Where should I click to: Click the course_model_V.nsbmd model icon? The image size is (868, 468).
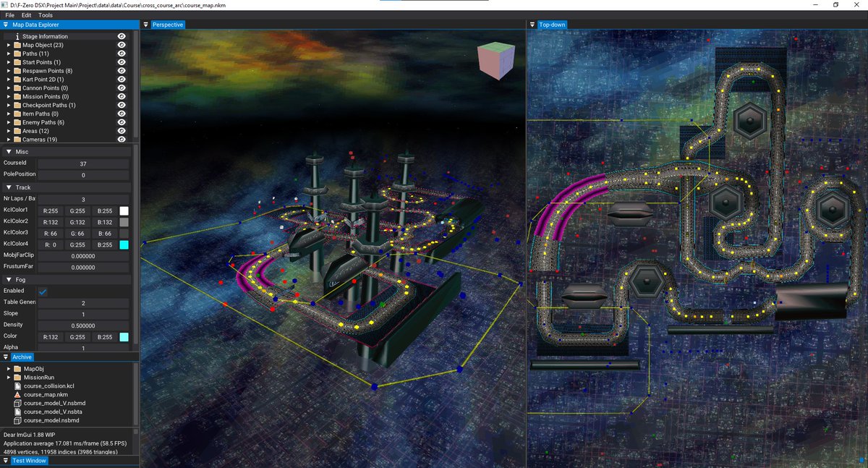tap(17, 403)
